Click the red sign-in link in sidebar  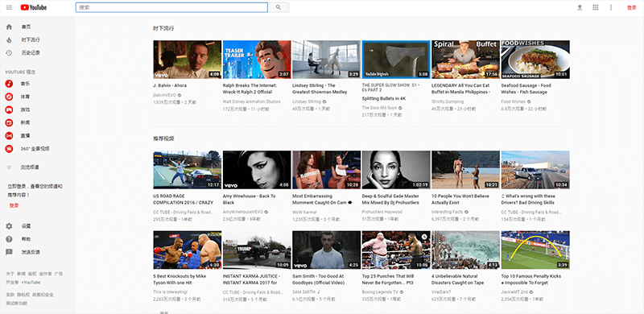14,205
